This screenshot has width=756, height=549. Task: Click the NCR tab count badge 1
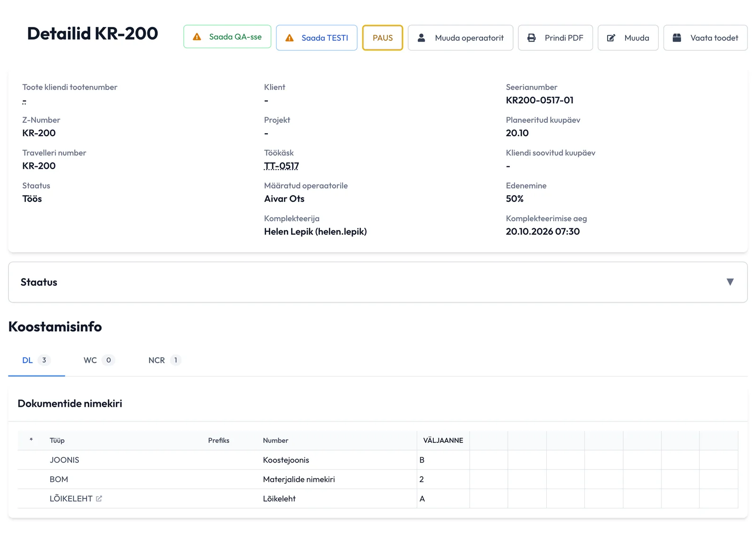176,360
